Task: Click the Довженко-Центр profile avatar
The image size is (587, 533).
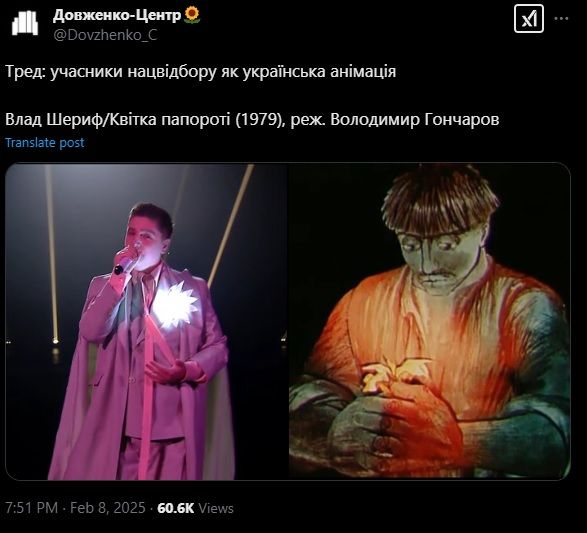Action: point(25,23)
